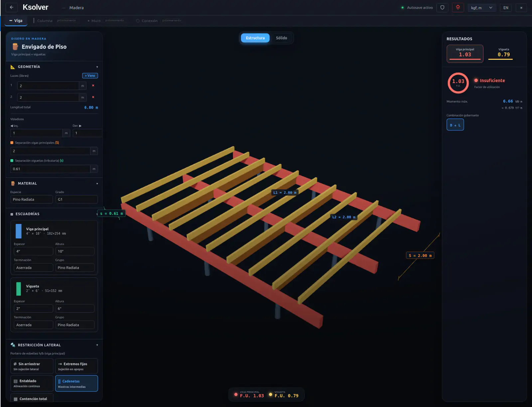Image resolution: width=532 pixels, height=407 pixels.
Task: Choose Extremos fijos lateral restraint
Action: coord(76,366)
